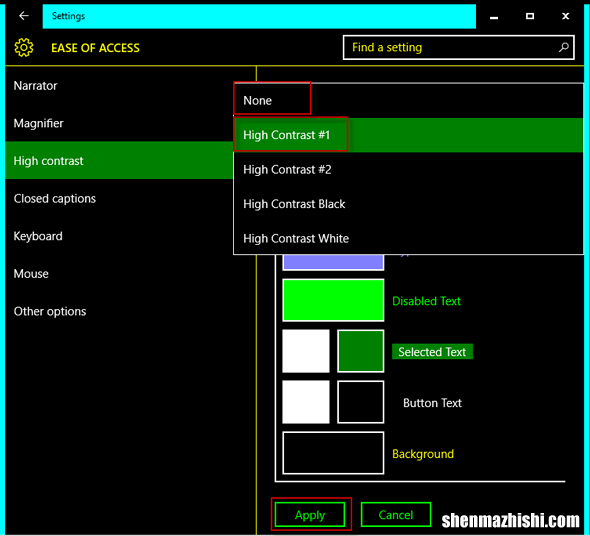Minimize the Settings window
Viewport: 590px width, 536px height.
pos(494,17)
